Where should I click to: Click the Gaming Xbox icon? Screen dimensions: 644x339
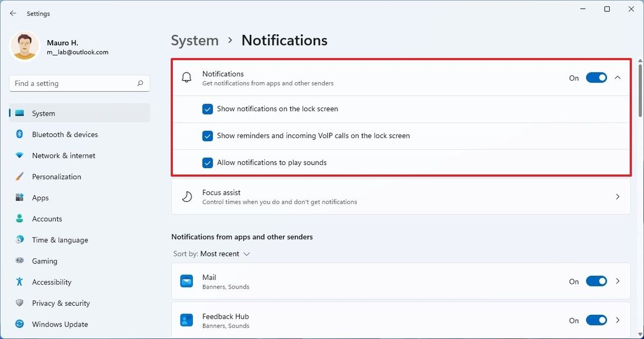pyautogui.click(x=19, y=261)
